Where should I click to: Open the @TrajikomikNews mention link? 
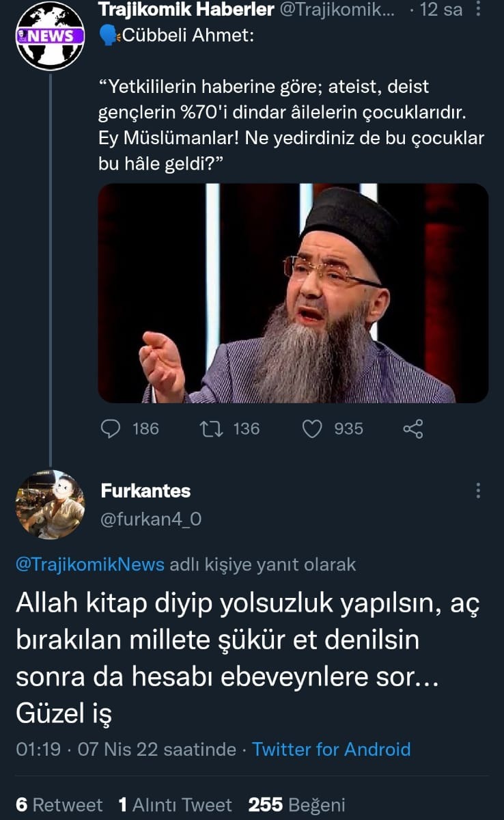click(x=90, y=564)
